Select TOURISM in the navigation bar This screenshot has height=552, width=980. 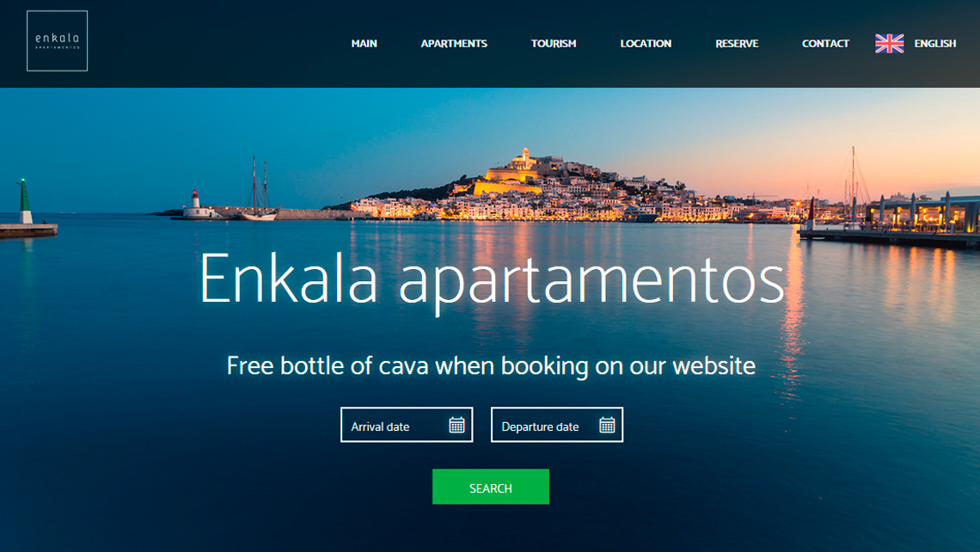point(554,43)
